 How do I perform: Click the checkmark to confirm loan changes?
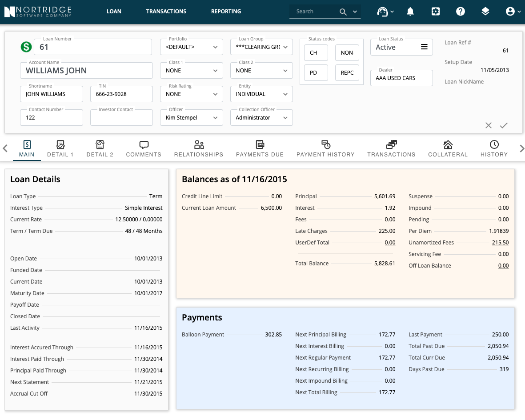[504, 125]
